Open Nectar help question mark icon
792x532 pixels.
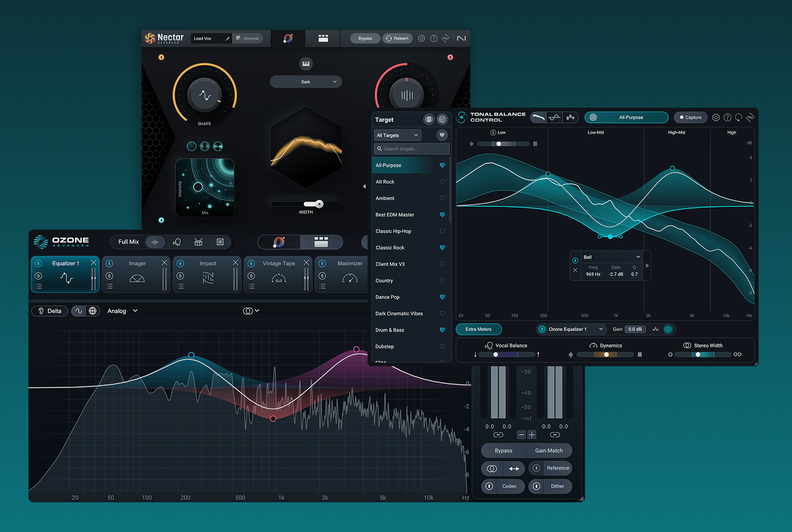[434, 38]
